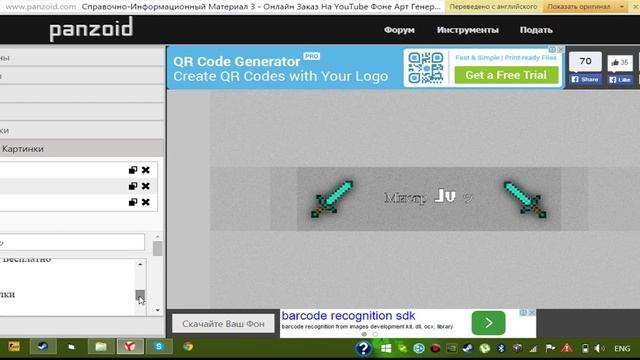Open the Подать menu
This screenshot has width=640, height=360.
[x=536, y=30]
